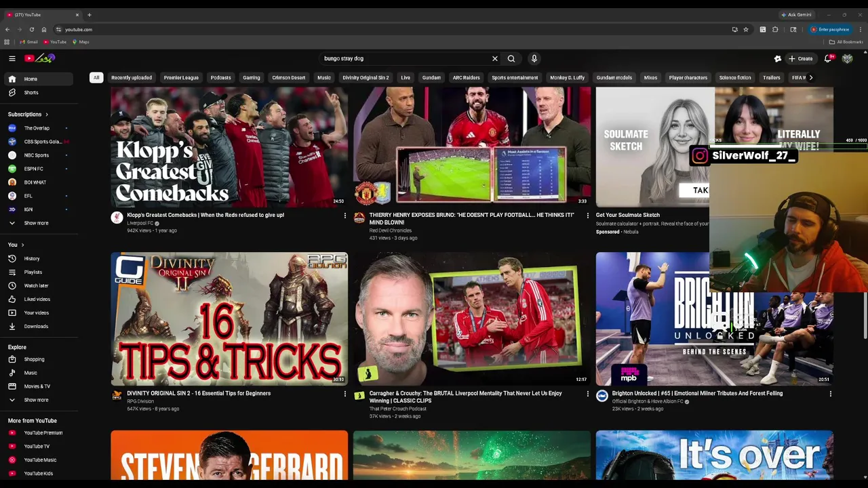Click the Create button
Image resolution: width=868 pixels, height=488 pixels.
[801, 59]
